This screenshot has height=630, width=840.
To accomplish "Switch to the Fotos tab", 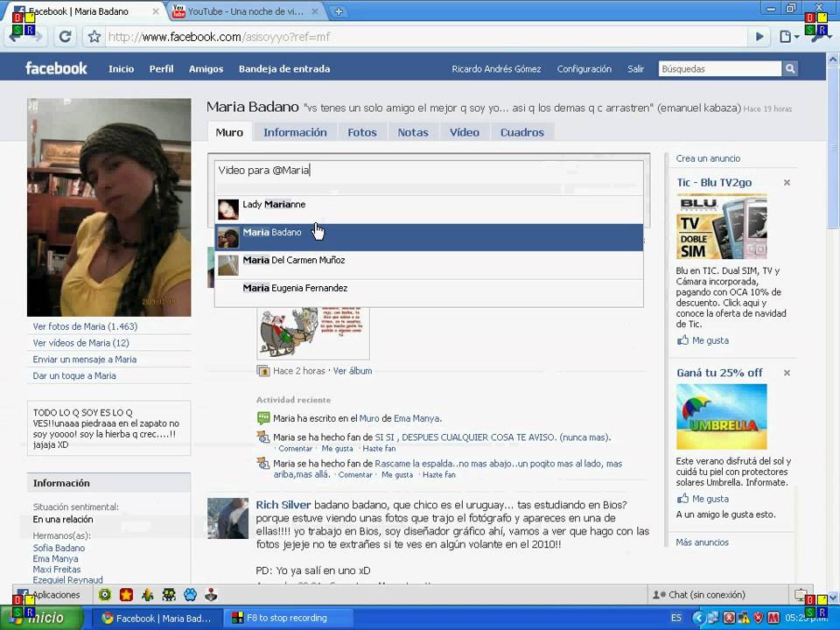I will [x=362, y=132].
